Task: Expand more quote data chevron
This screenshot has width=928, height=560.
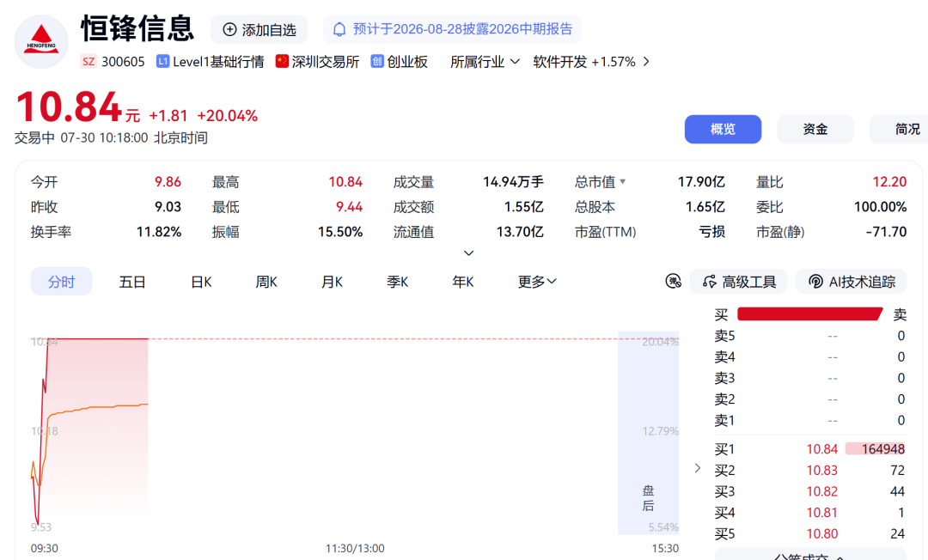Action: [469, 253]
